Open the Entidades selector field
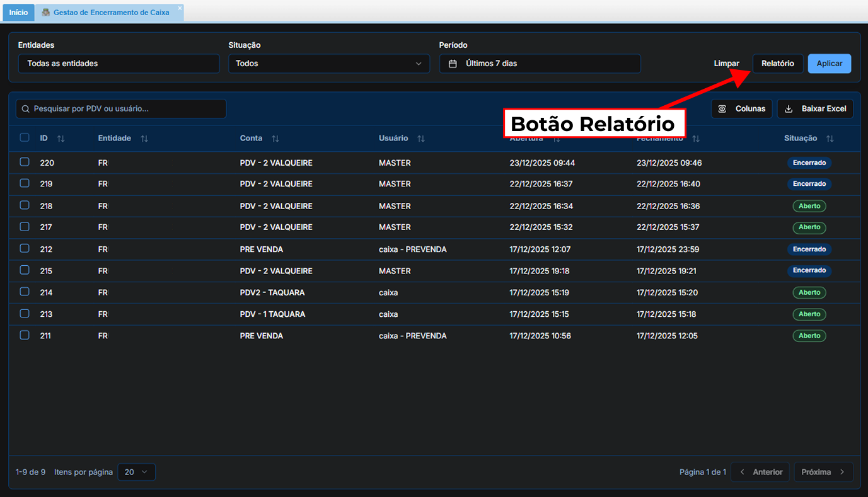868x497 pixels. [x=119, y=64]
